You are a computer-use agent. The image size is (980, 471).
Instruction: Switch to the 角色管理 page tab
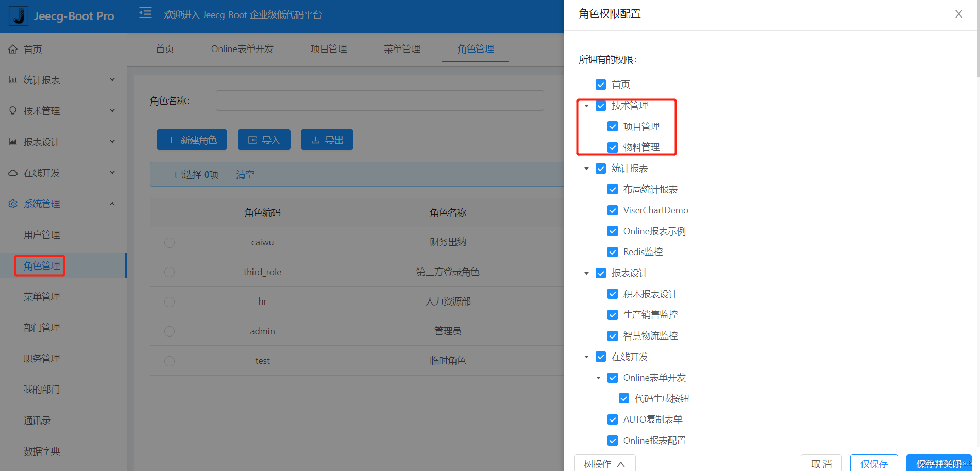(476, 49)
